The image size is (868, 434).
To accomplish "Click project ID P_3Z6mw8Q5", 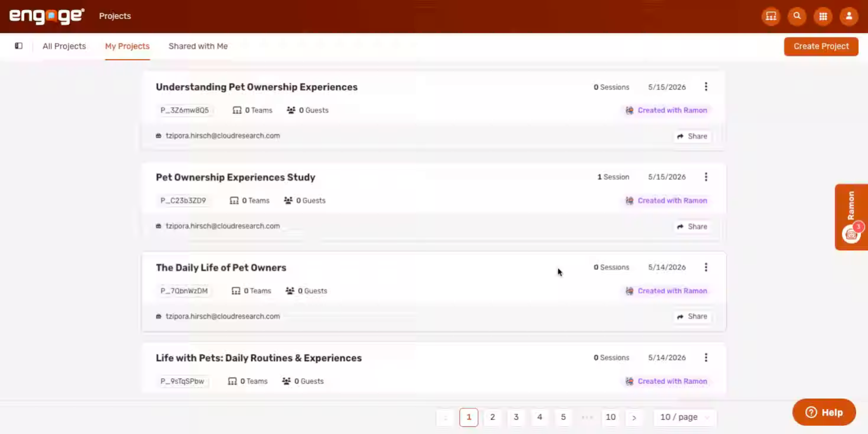I will click(x=184, y=110).
